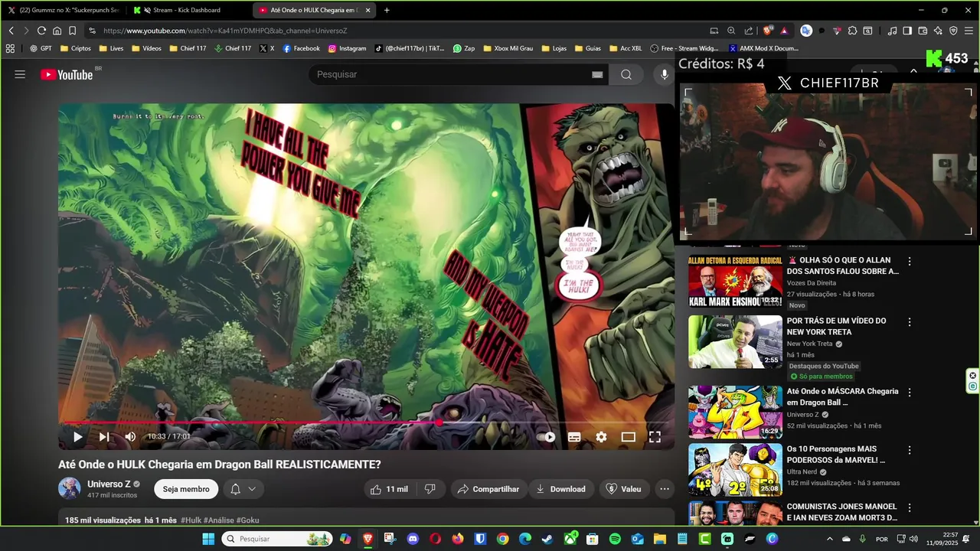Open Brave Leo AI sparkle icon

938,31
